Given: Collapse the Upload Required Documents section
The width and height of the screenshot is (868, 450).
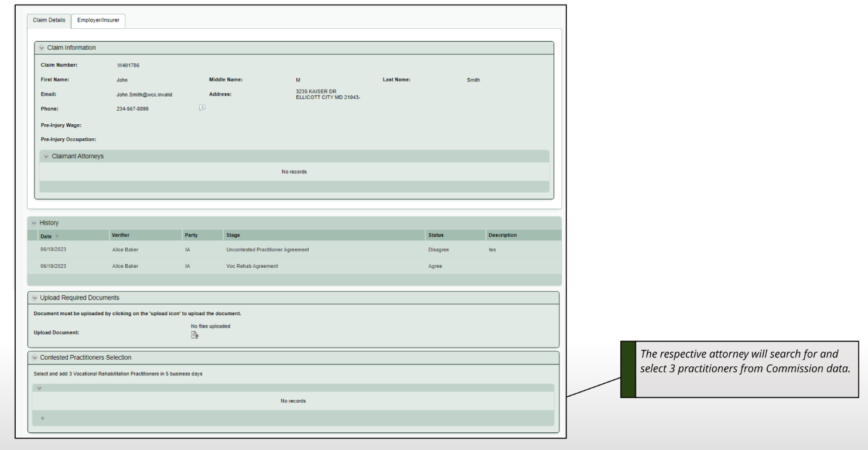Looking at the screenshot, I should click(35, 298).
